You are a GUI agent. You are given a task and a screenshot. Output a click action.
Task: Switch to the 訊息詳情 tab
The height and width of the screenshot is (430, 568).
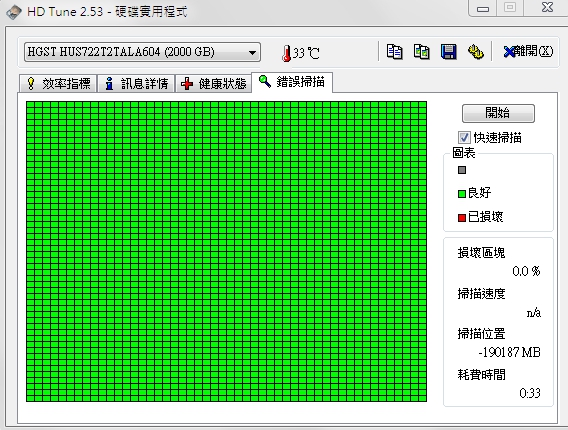(137, 84)
